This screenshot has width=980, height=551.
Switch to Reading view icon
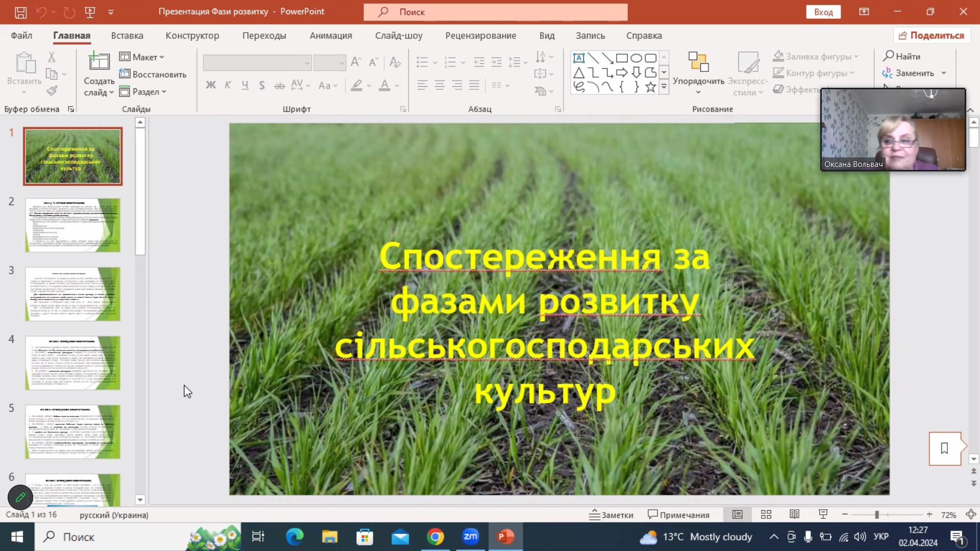tap(794, 514)
